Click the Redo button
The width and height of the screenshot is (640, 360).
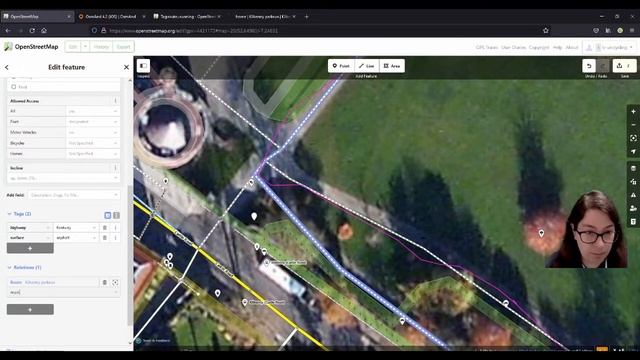(x=603, y=66)
